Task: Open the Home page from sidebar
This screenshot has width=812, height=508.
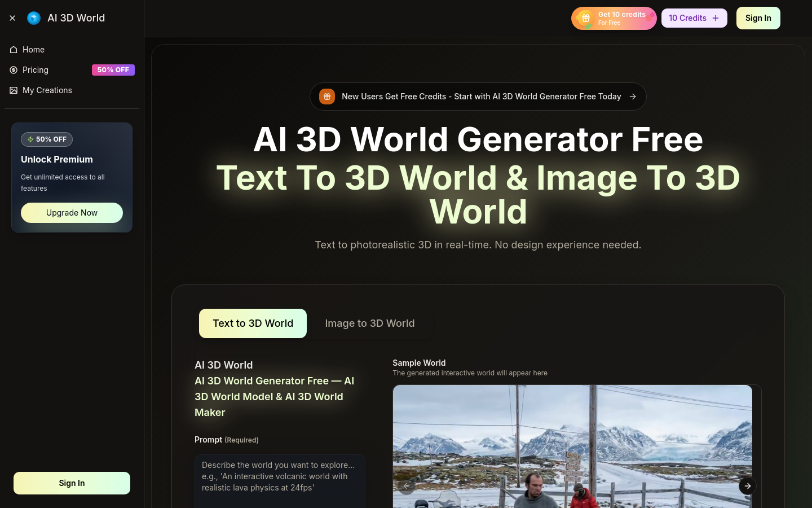Action: pos(72,50)
